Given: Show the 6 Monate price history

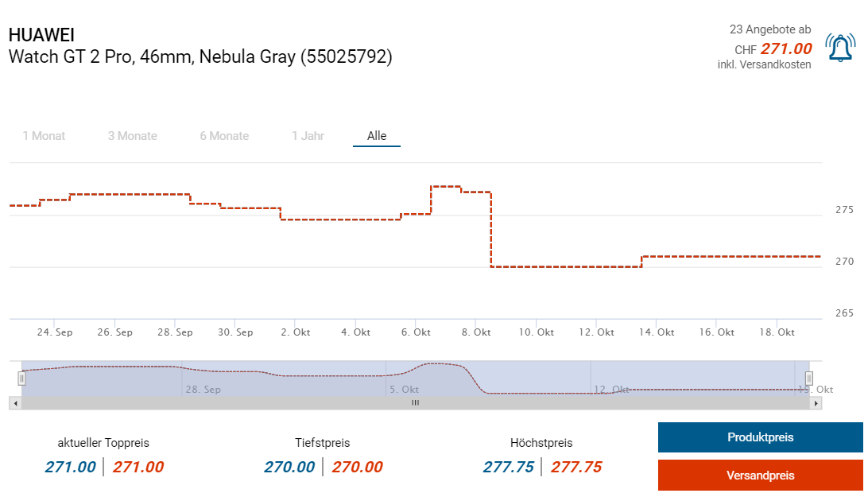Looking at the screenshot, I should 224,136.
